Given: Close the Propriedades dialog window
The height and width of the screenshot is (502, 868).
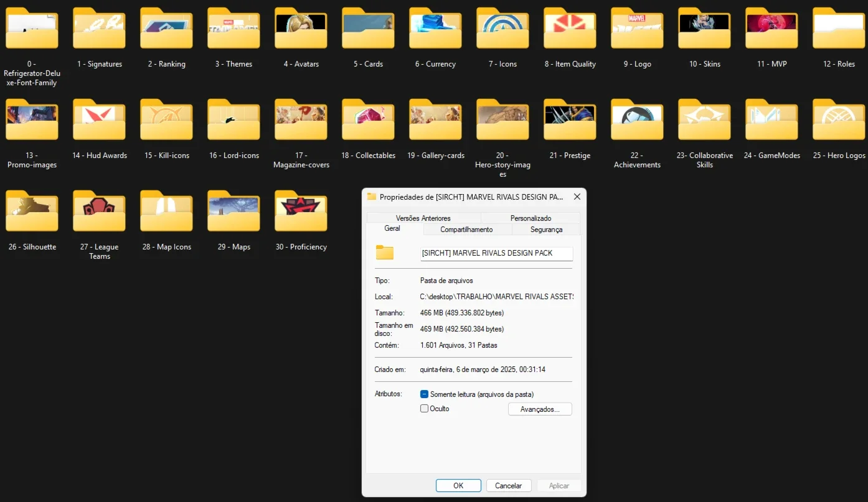Looking at the screenshot, I should [577, 197].
